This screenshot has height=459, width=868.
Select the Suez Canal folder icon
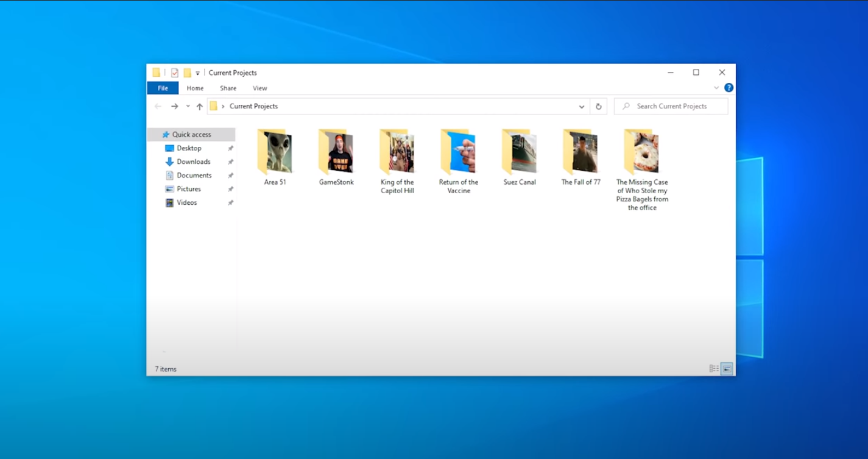pyautogui.click(x=520, y=152)
